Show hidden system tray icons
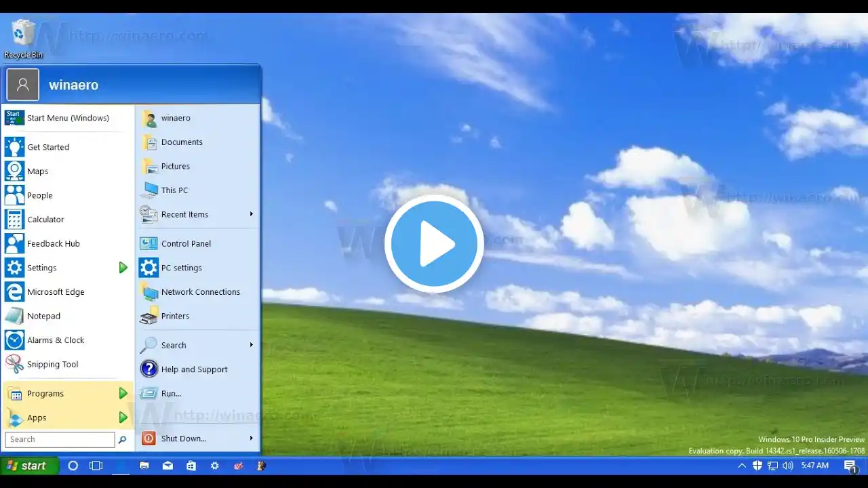The width and height of the screenshot is (868, 488). coord(742,466)
